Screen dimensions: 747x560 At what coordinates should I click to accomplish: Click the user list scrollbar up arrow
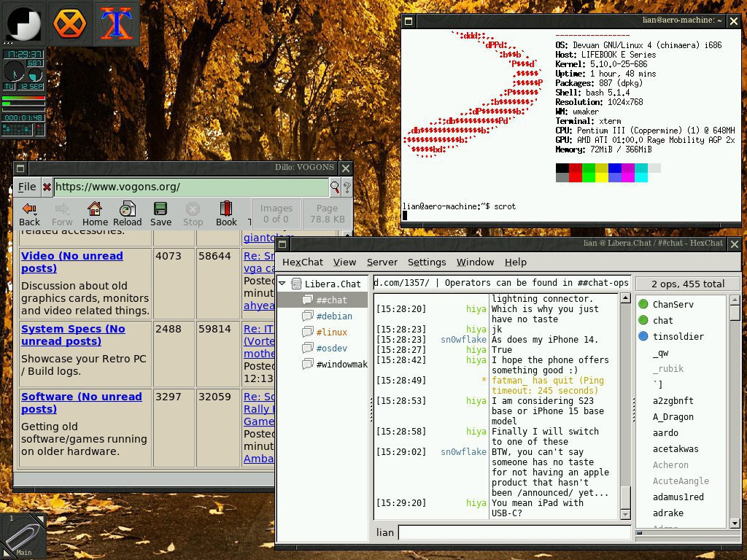point(734,300)
